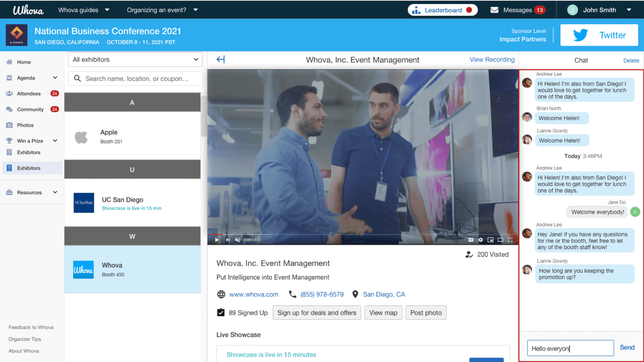Click the Whova exhibitor logo thumbnail
Viewport: 644px width, 362px height.
84,270
